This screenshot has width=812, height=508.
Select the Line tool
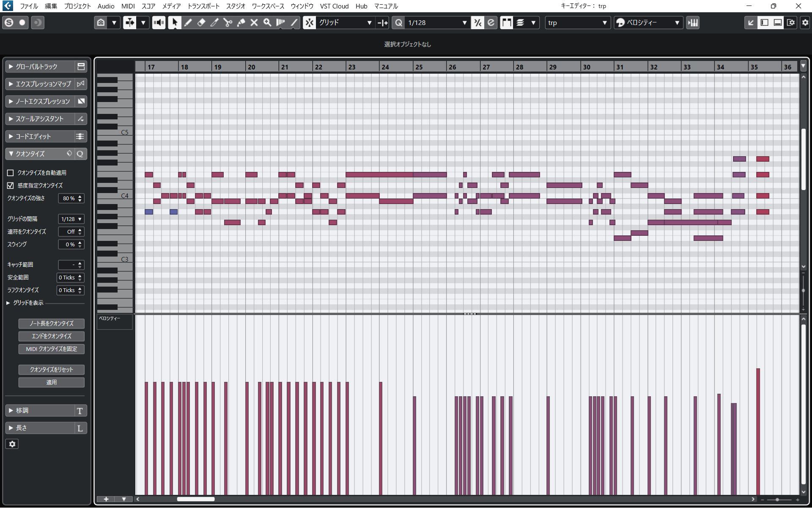[294, 23]
